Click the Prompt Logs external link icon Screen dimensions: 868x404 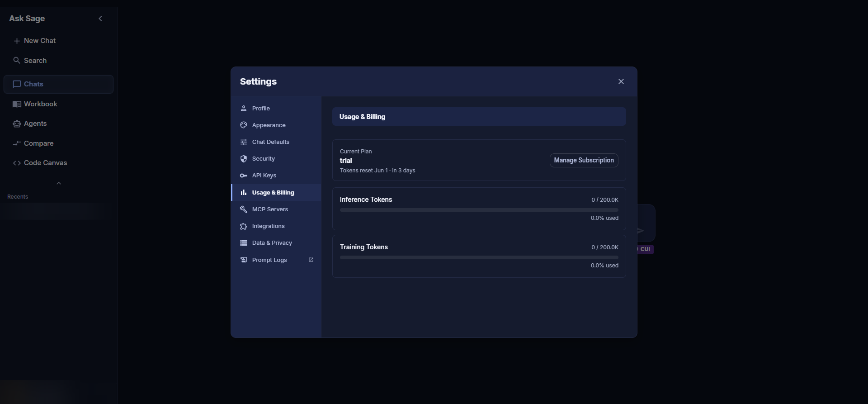pos(311,260)
